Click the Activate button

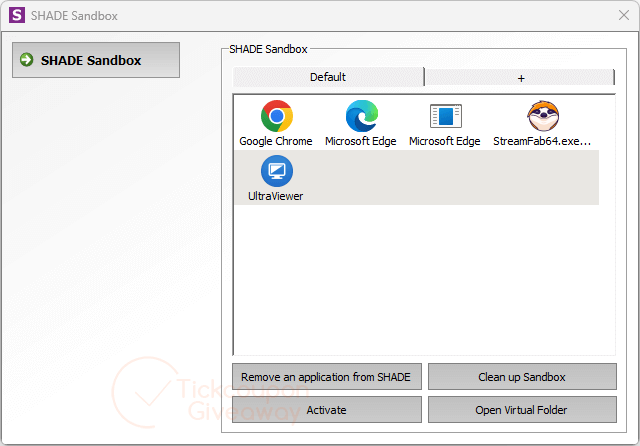coord(327,410)
